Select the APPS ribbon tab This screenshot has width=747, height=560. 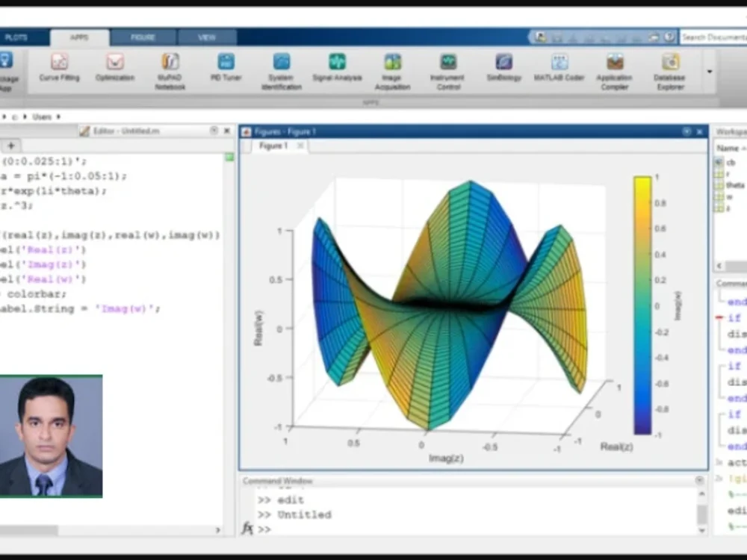(79, 37)
